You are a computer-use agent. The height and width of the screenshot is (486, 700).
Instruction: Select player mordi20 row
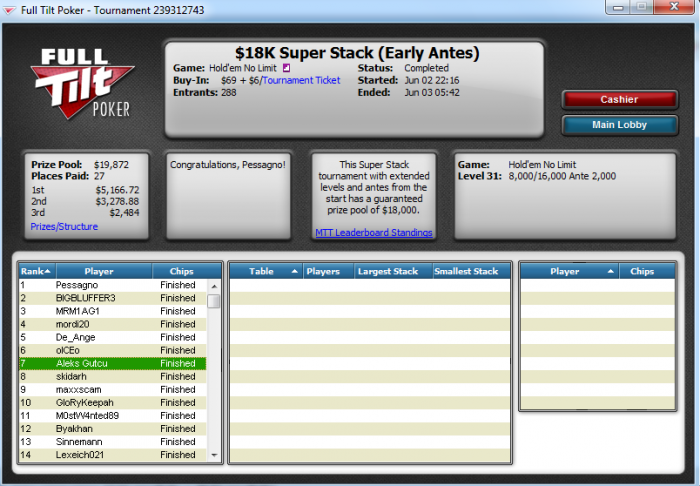[112, 324]
